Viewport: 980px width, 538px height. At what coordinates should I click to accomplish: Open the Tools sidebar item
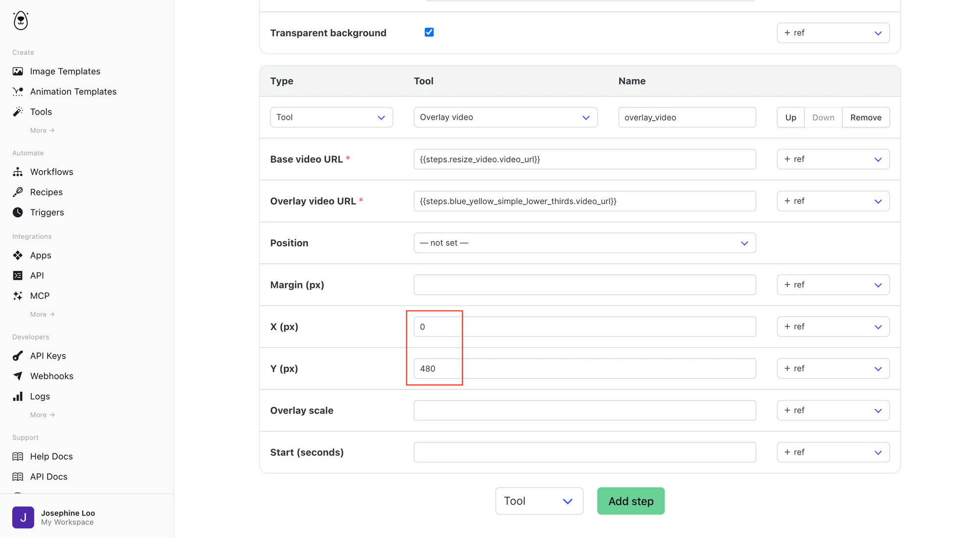[x=41, y=112]
